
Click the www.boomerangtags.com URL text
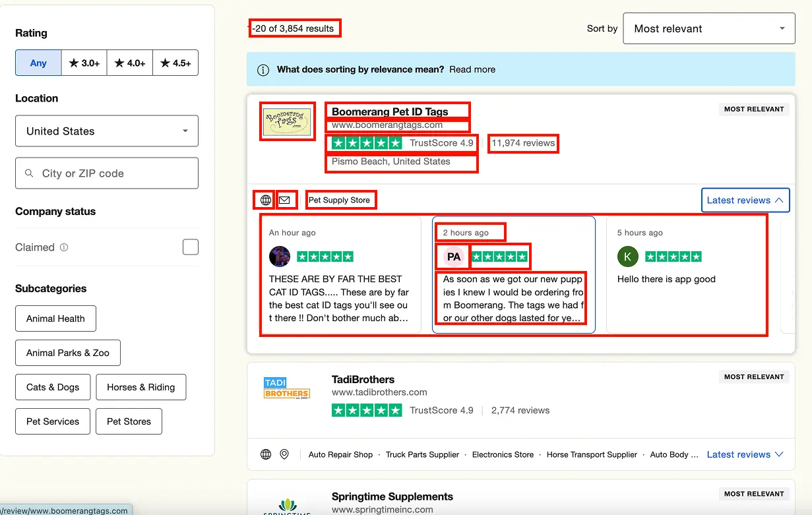click(387, 125)
